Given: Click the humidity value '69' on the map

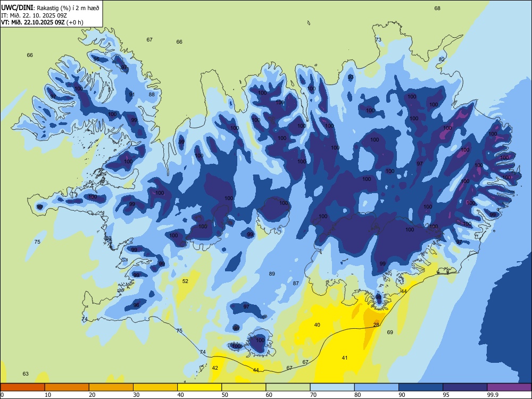Looking at the screenshot, I should tap(390, 332).
